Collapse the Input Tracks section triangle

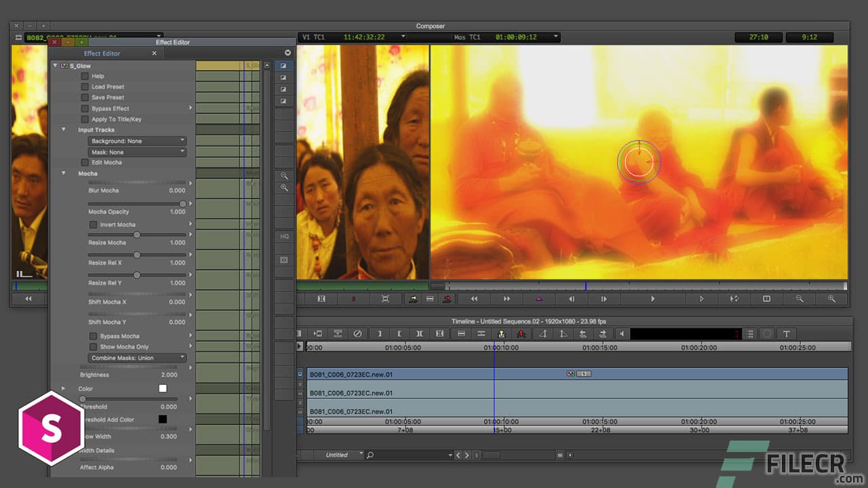[x=64, y=129]
